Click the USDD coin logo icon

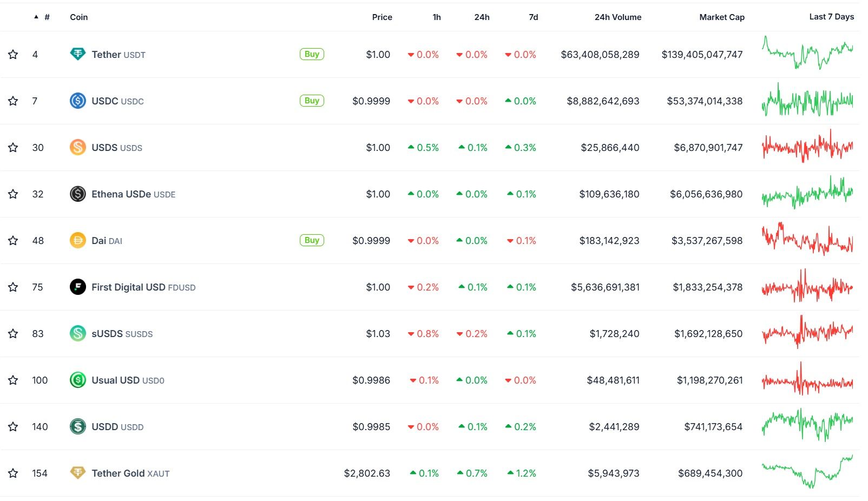click(78, 426)
